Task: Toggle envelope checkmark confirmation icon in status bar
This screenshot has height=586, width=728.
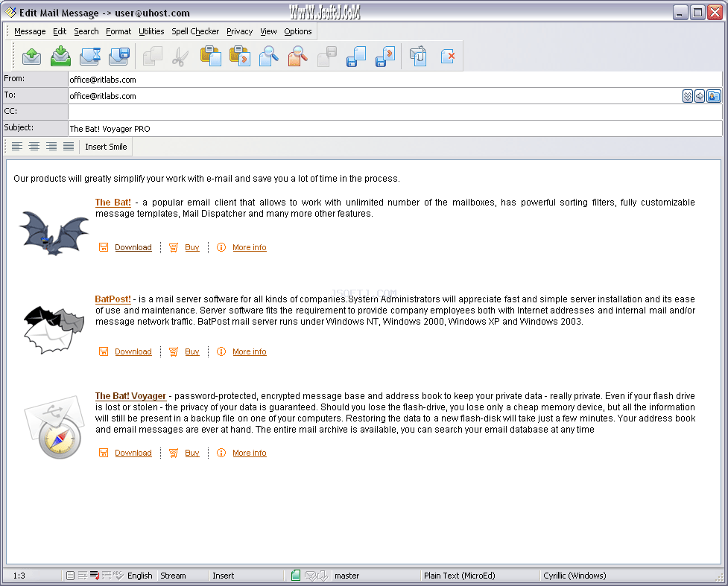Action: pyautogui.click(x=311, y=576)
